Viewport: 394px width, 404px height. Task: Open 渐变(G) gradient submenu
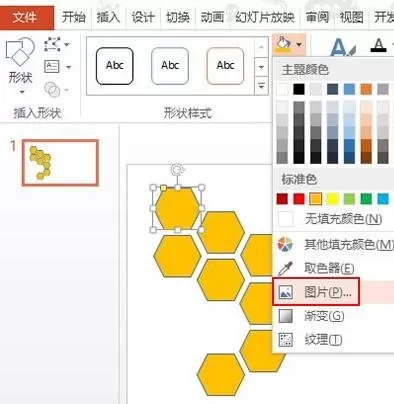[333, 316]
